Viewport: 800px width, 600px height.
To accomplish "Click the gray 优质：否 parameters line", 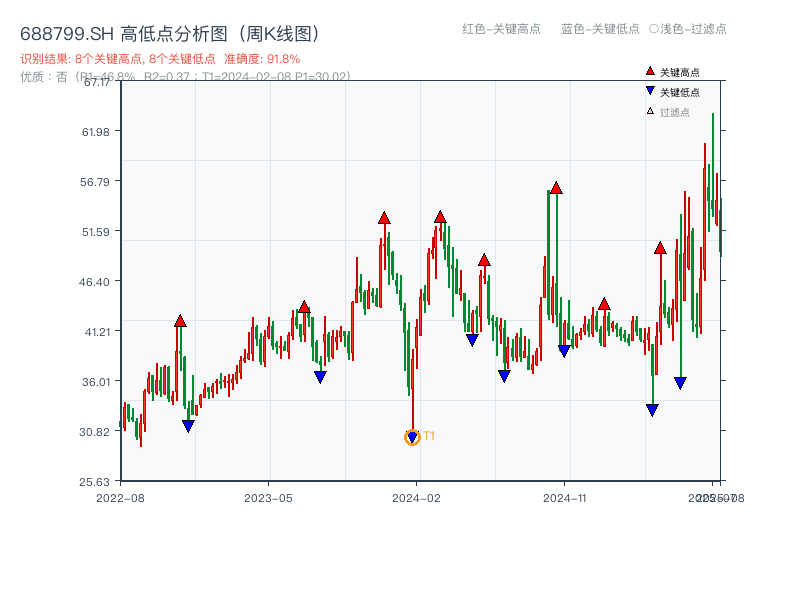I will [185, 77].
